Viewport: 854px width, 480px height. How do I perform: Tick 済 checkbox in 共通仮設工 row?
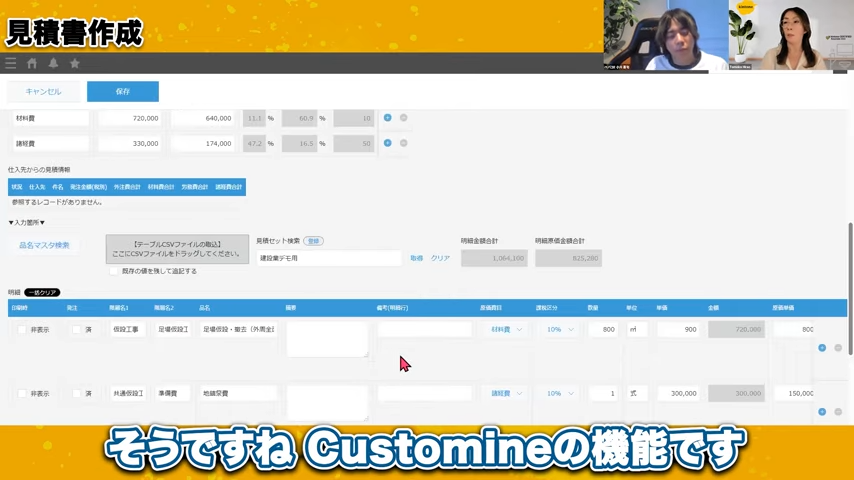coord(76,393)
